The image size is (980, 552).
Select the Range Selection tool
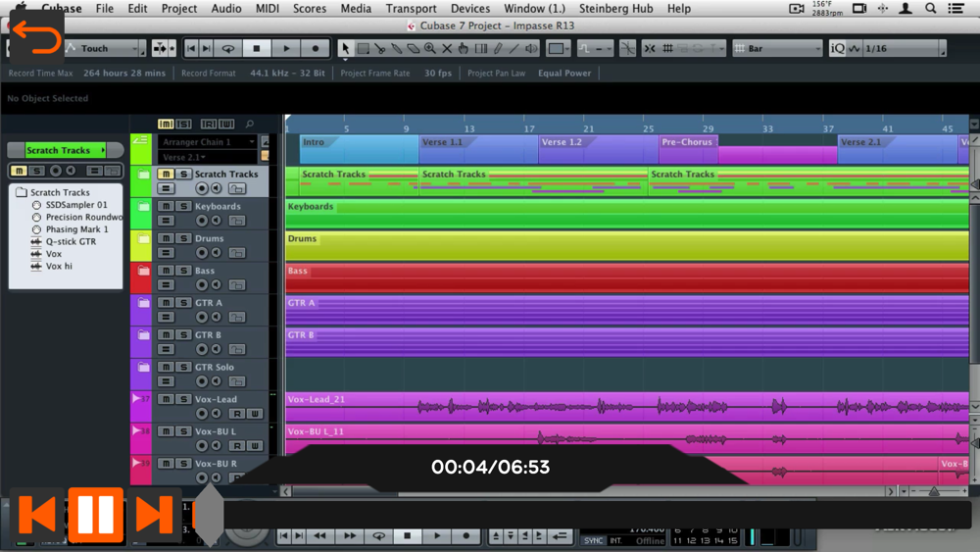click(x=363, y=48)
